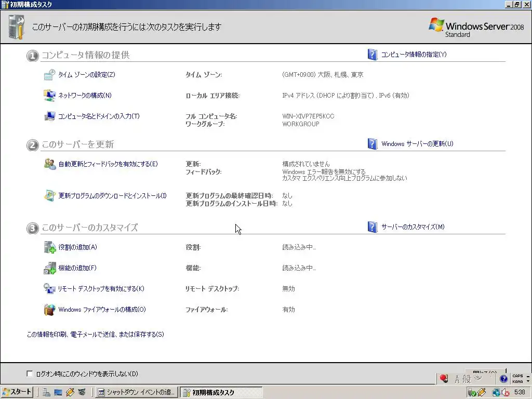
Task: Click the Windows エラー報告を無効にする text
Action: click(x=324, y=171)
